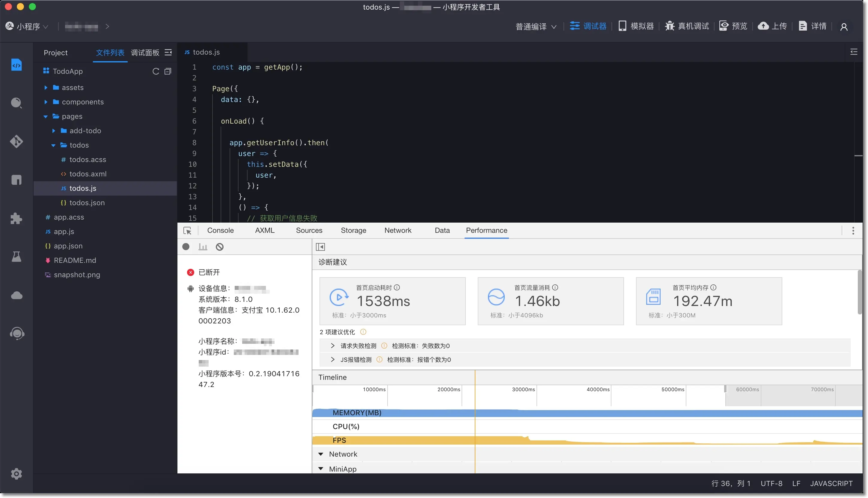The height and width of the screenshot is (498, 868).
Task: Toggle the performance side panel
Action: 320,247
